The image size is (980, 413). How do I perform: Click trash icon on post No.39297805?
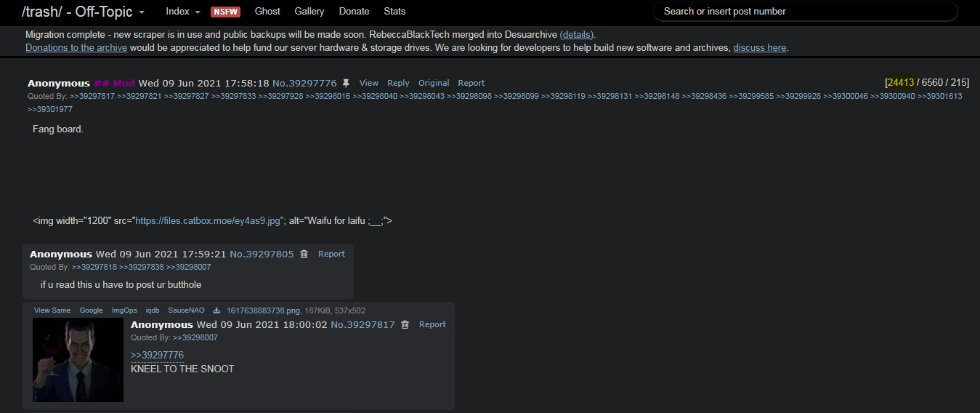(x=304, y=254)
